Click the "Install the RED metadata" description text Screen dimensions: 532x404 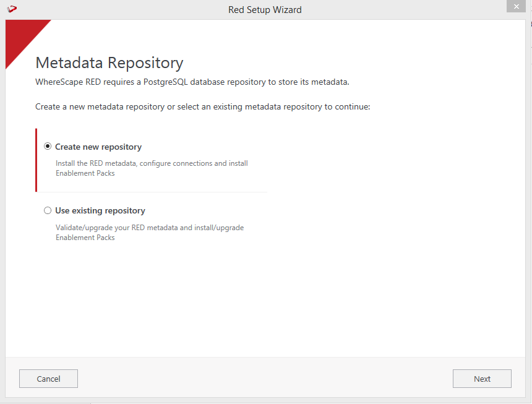[x=152, y=163]
